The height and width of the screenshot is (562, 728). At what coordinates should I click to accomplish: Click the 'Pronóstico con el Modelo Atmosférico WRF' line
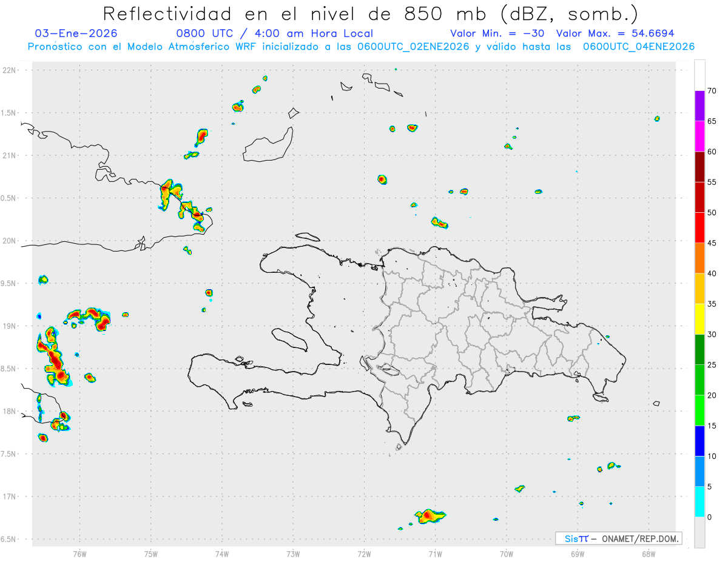pyautogui.click(x=361, y=47)
